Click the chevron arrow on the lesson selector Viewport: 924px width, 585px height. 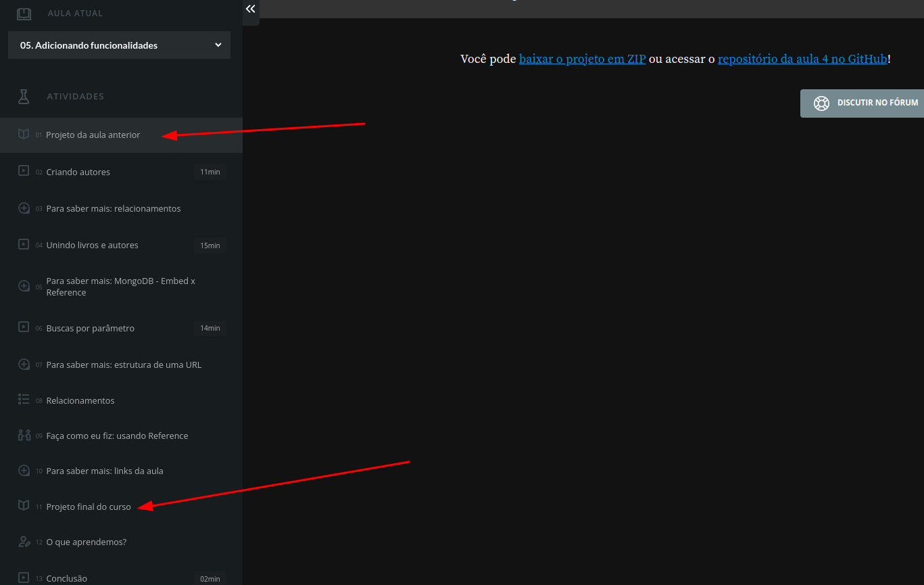tap(218, 45)
